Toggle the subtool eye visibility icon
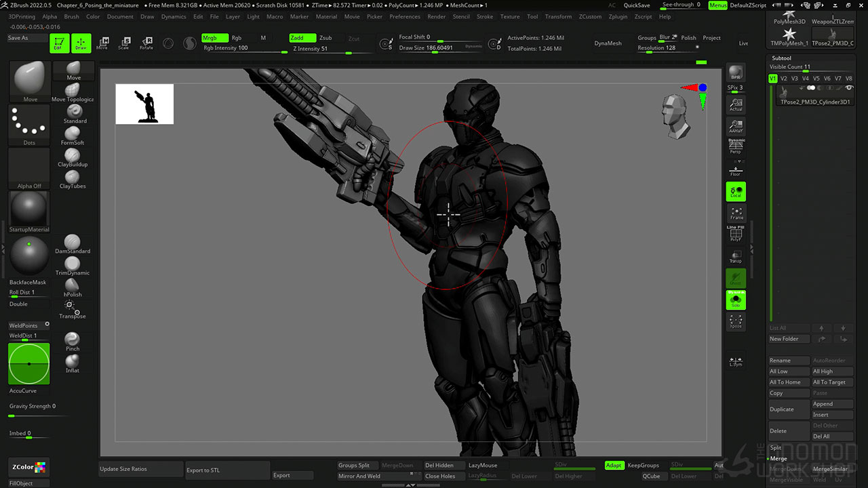The image size is (868, 488). 849,88
